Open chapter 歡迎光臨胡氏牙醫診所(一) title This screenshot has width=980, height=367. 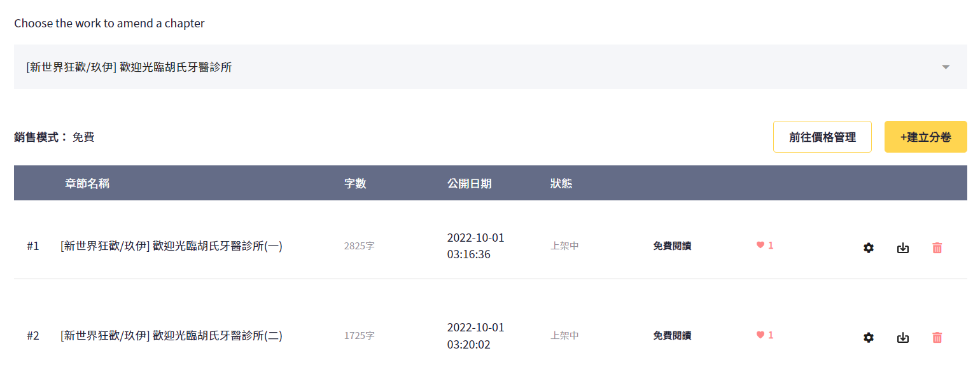pyautogui.click(x=172, y=246)
